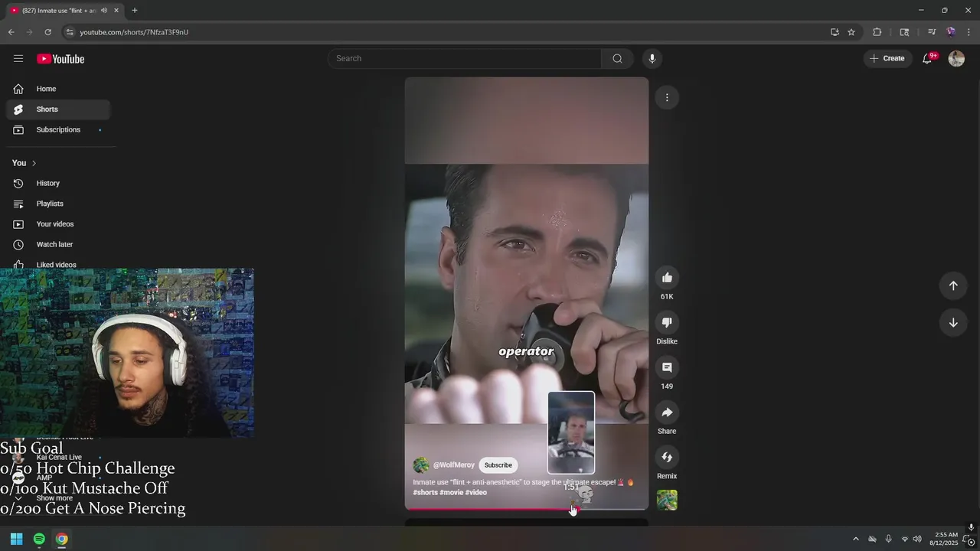This screenshot has height=551, width=980.
Task: Open the short's three-dot more menu
Action: tap(667, 97)
